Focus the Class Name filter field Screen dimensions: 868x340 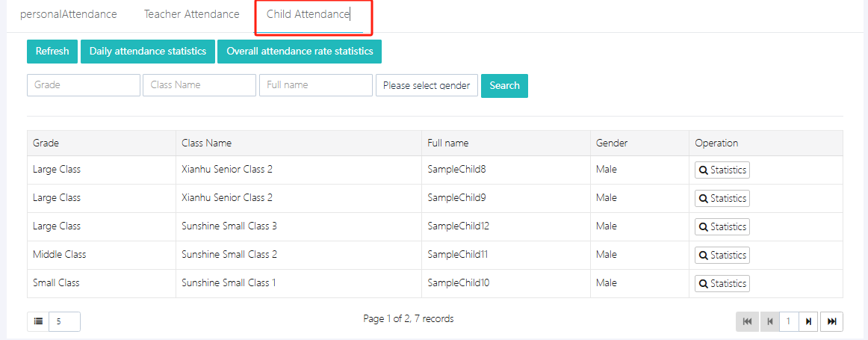pyautogui.click(x=199, y=85)
